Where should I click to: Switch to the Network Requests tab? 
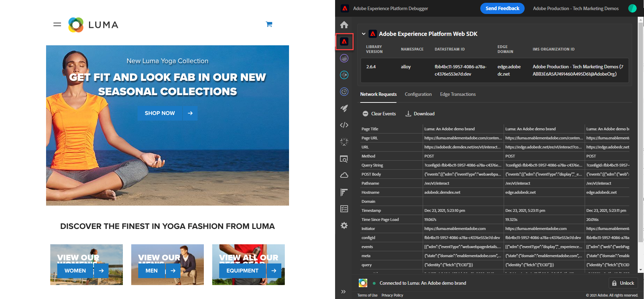pos(378,94)
